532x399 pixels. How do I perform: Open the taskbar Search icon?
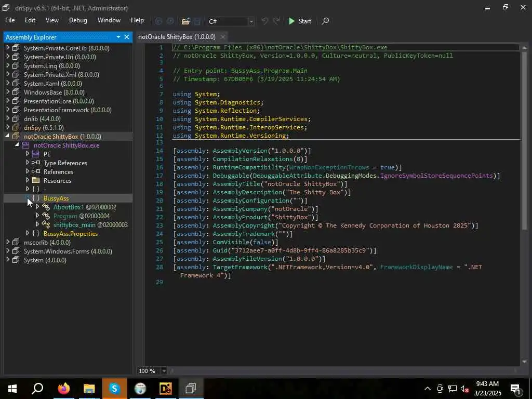[37, 388]
